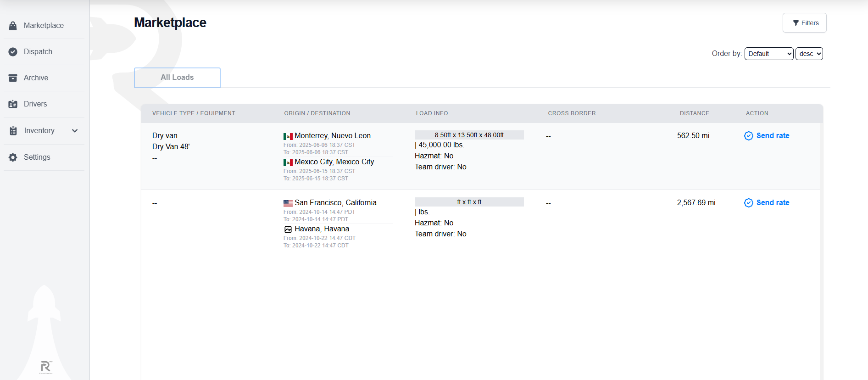
Task: Click the Marketplace bag icon in sidebar
Action: point(13,26)
